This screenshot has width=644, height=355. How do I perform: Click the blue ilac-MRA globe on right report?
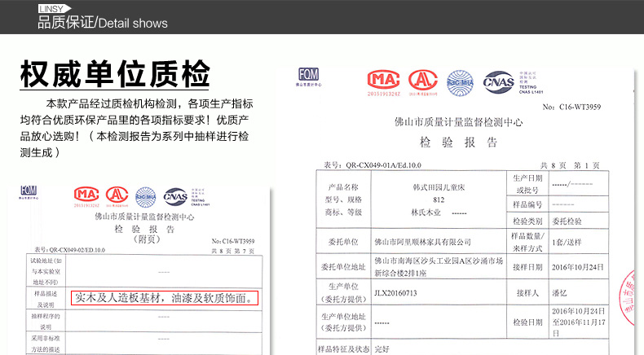(x=460, y=83)
